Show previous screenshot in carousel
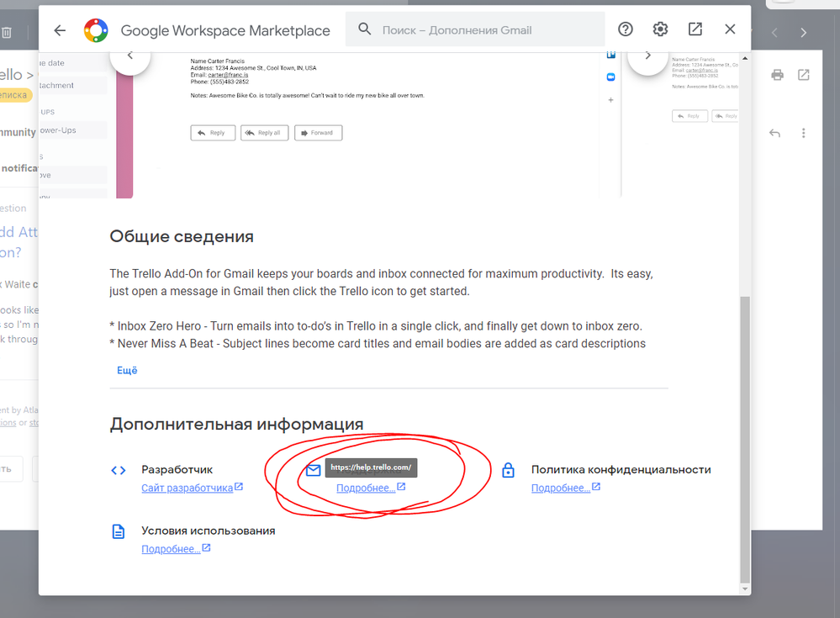840x618 pixels. 130,55
